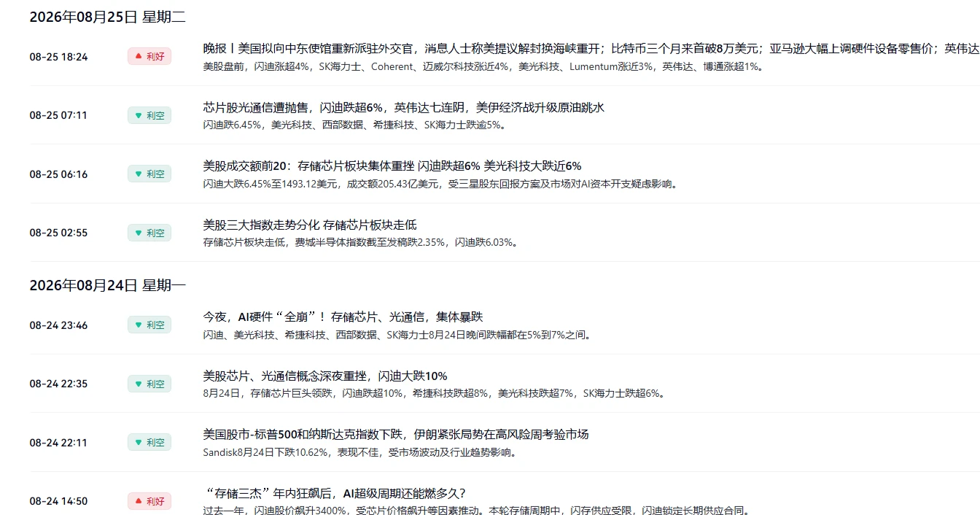This screenshot has width=980, height=515.
Task: Click the timestamp '08-24 23:46'
Action: (58, 325)
